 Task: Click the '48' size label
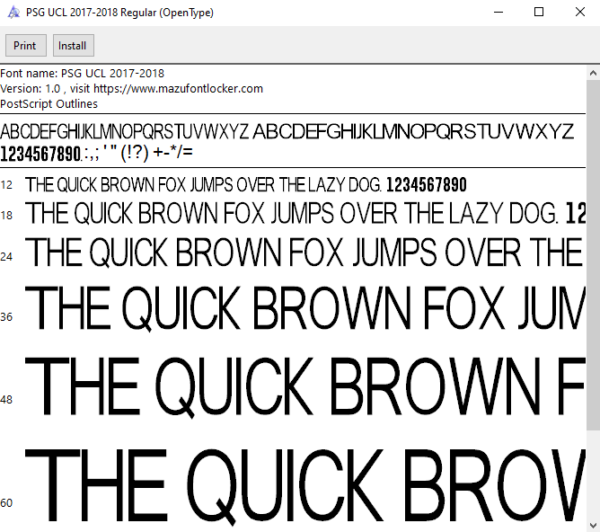pos(7,400)
